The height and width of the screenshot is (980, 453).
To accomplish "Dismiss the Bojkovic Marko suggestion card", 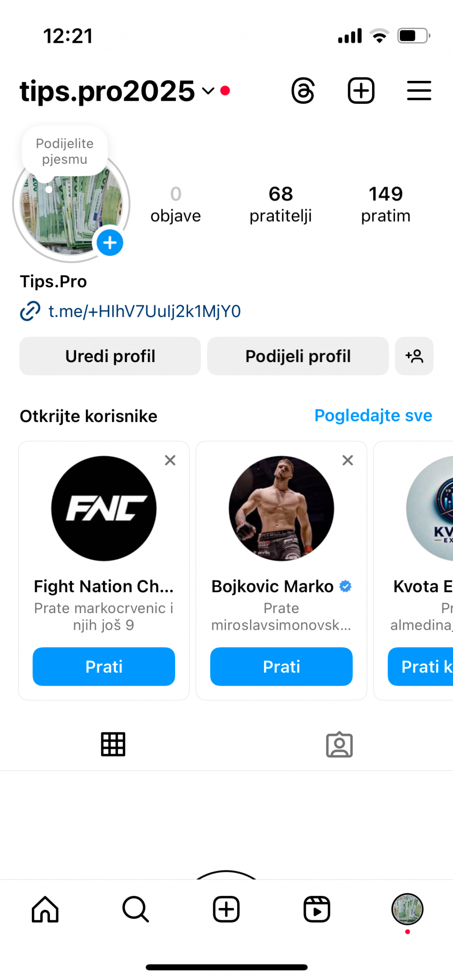I will coord(348,461).
